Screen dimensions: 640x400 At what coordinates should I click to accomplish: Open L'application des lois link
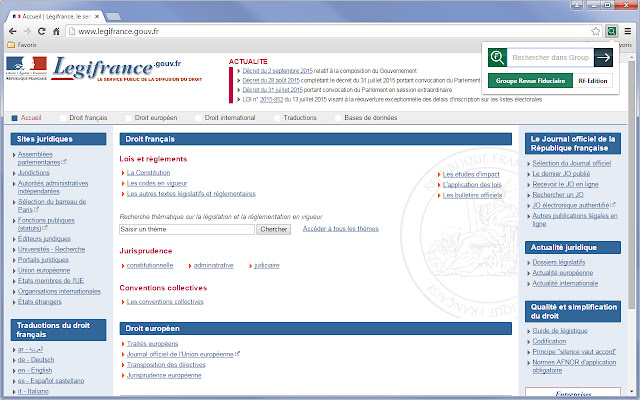(x=472, y=184)
